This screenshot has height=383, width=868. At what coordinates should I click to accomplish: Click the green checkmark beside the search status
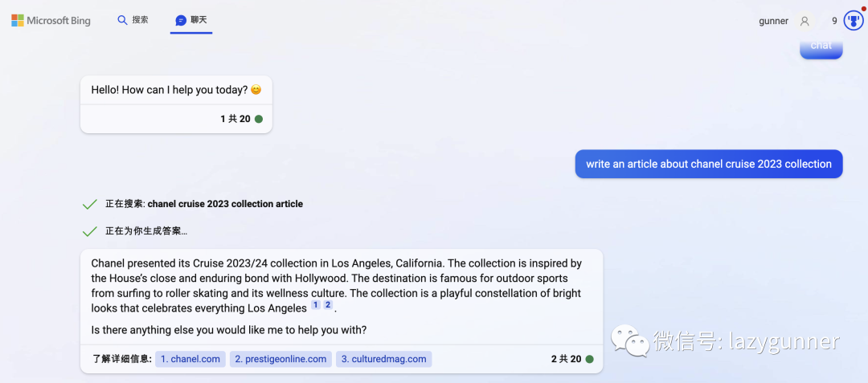[x=90, y=205]
